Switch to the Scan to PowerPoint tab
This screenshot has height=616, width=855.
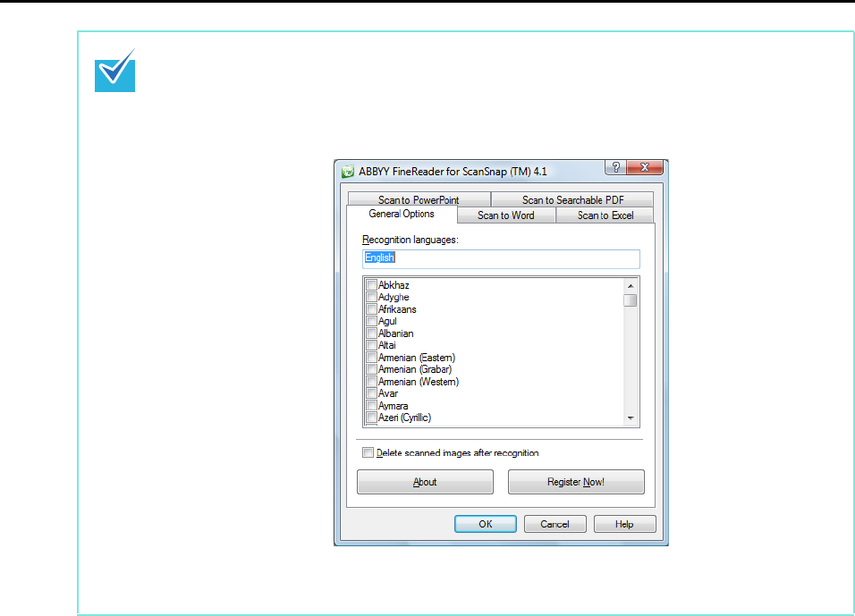(419, 199)
